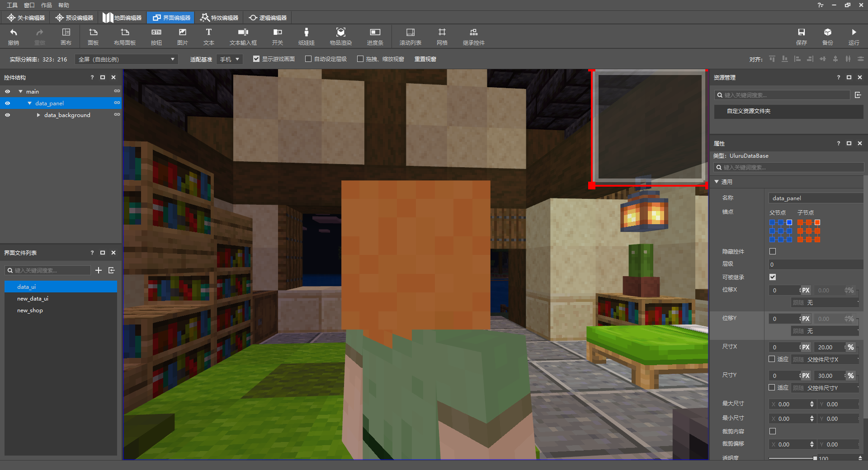
Task: Click the align bottom edges icon
Action: click(x=785, y=59)
